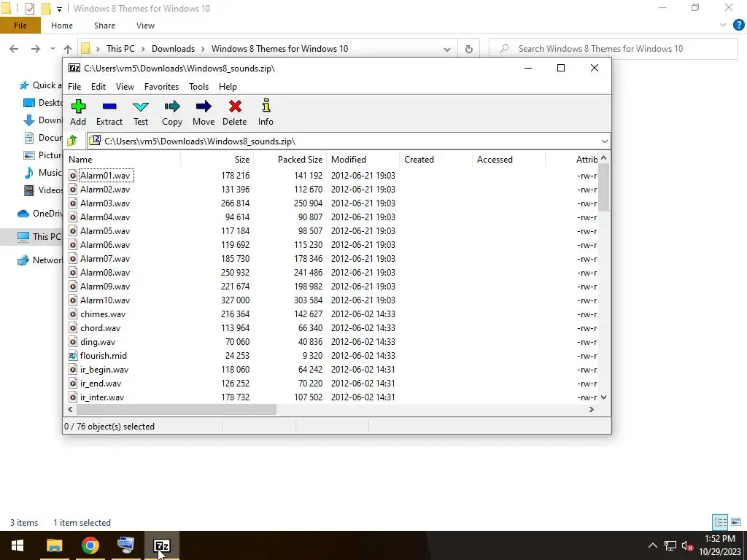Open the Windows Start menu
The height and width of the screenshot is (560, 747).
(x=18, y=545)
